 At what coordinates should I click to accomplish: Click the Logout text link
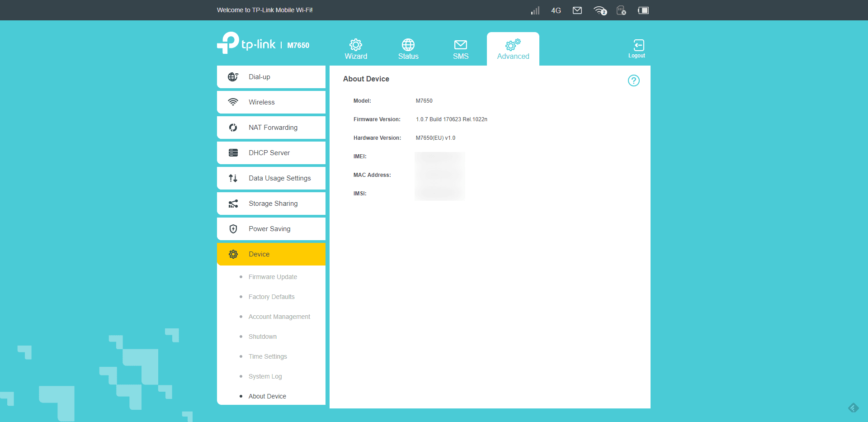coord(637,56)
